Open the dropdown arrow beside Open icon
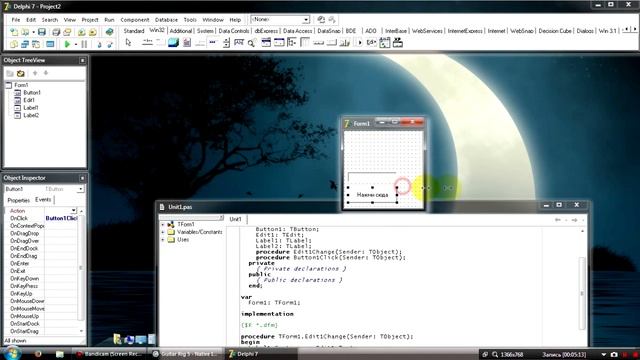The height and width of the screenshot is (360, 640). click(x=33, y=32)
